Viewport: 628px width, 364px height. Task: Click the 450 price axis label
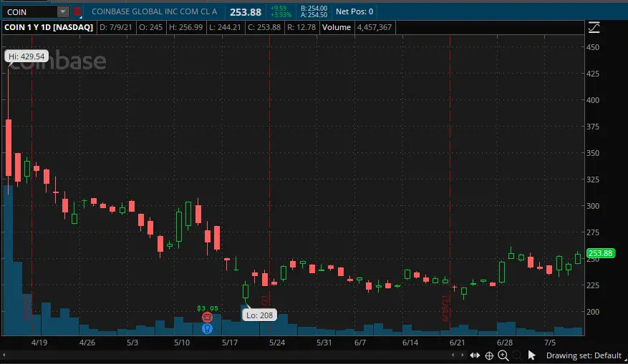point(593,47)
